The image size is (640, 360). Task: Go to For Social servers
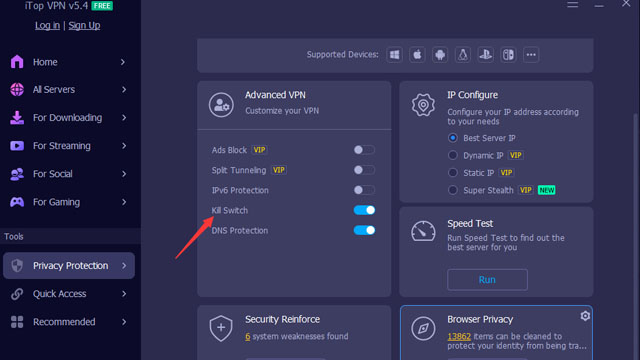pyautogui.click(x=69, y=174)
